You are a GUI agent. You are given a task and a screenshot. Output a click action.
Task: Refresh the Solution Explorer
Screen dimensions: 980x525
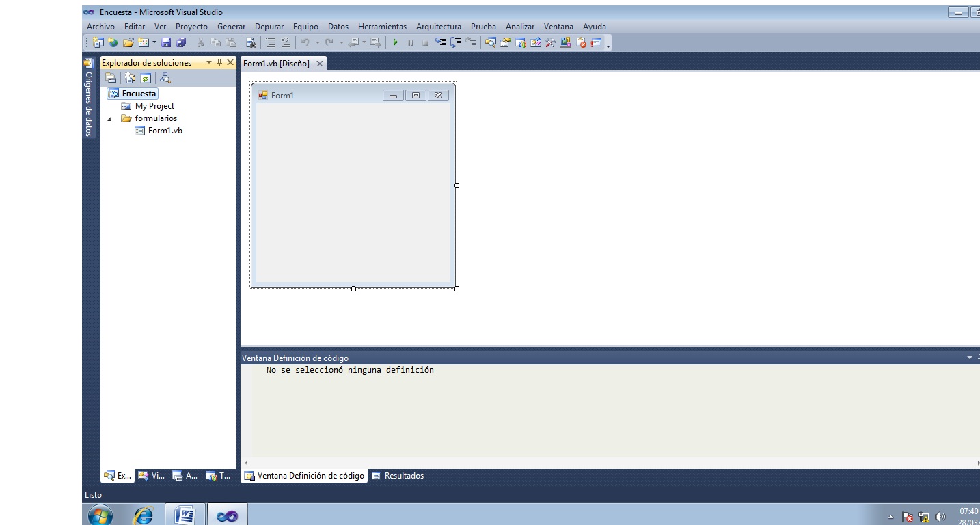[x=146, y=77]
